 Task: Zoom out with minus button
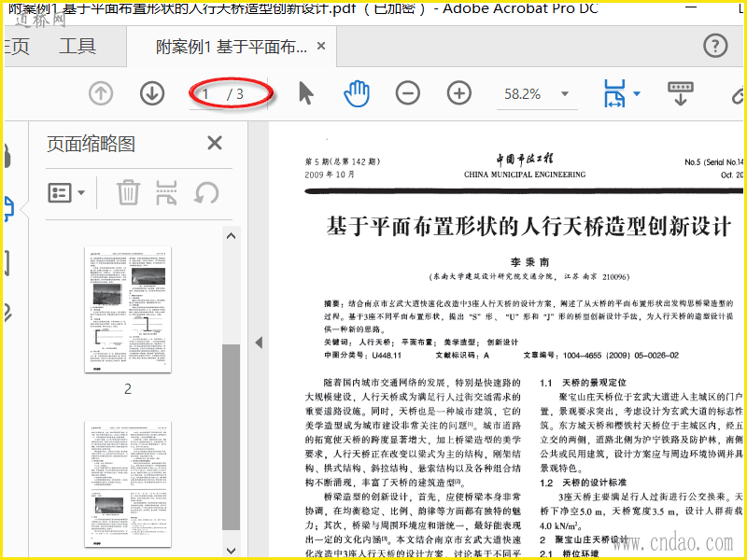(x=408, y=93)
